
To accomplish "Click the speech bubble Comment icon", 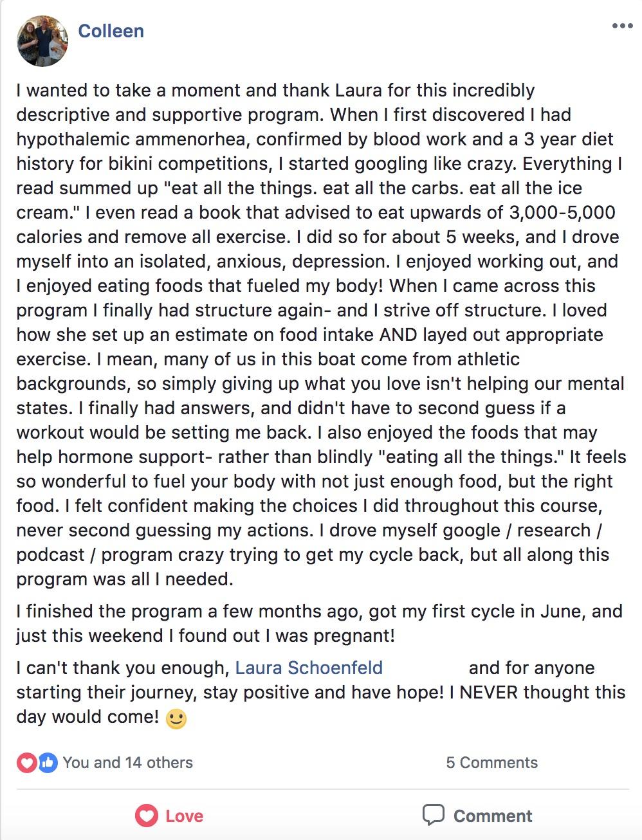I will 433,815.
